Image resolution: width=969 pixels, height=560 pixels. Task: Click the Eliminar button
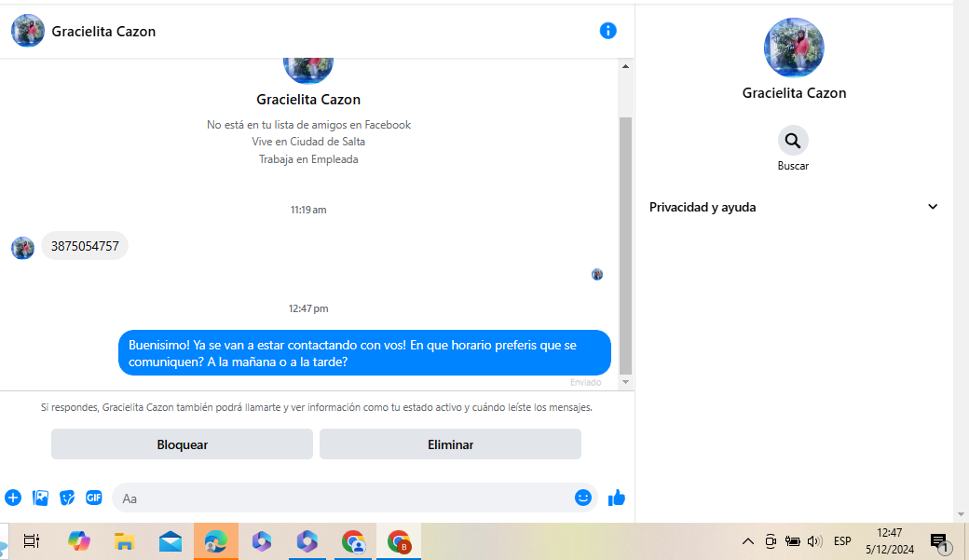(x=450, y=444)
